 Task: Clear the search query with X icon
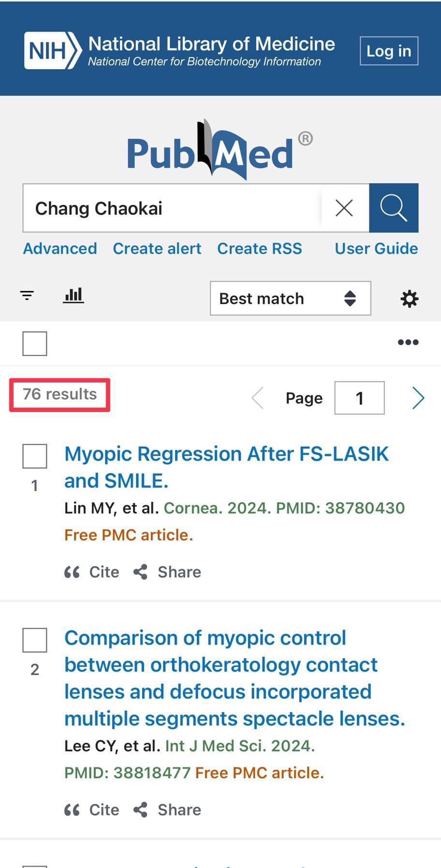coord(344,208)
